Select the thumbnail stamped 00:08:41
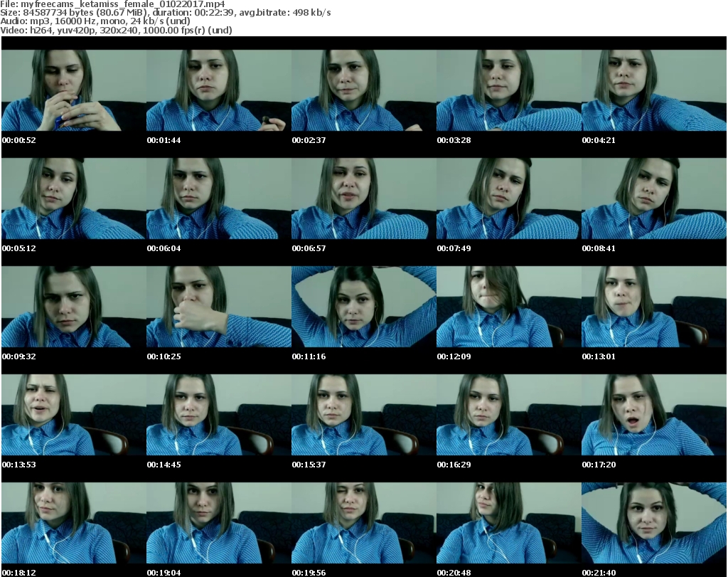The height and width of the screenshot is (577, 728). [654, 198]
